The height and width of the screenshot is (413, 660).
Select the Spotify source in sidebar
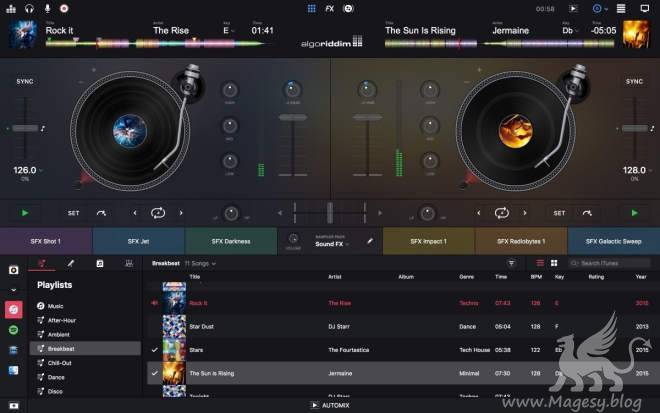click(x=13, y=330)
